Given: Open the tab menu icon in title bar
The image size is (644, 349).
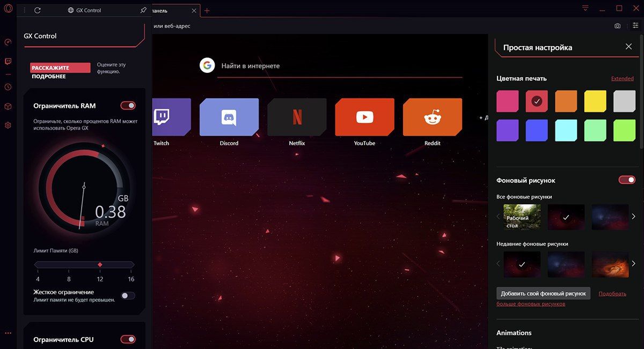Looking at the screenshot, I should click(x=585, y=8).
